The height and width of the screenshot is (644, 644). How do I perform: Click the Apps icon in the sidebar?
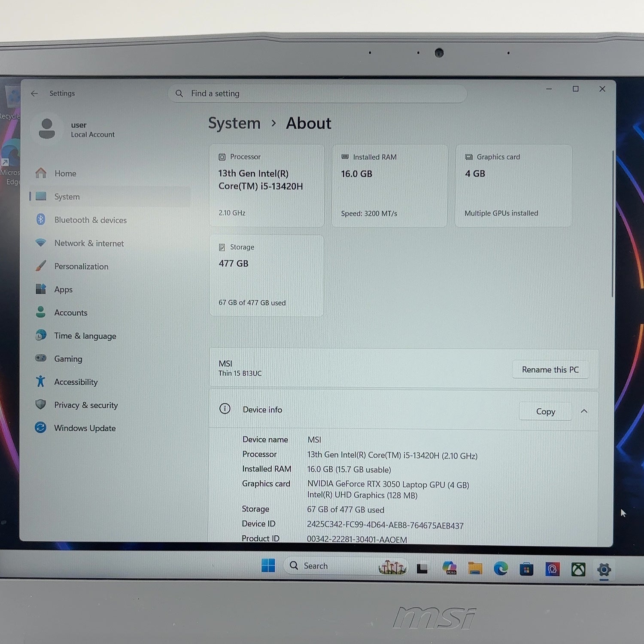click(41, 289)
